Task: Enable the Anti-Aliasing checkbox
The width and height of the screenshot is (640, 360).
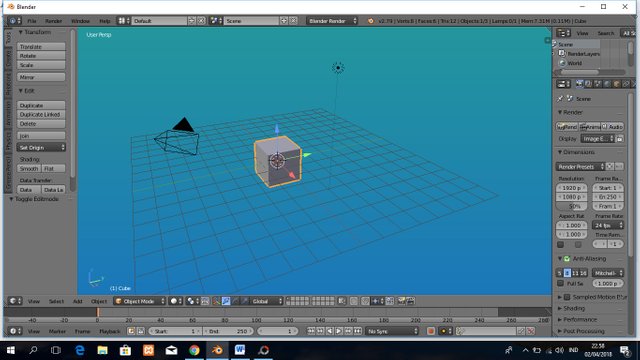Action: point(567,259)
